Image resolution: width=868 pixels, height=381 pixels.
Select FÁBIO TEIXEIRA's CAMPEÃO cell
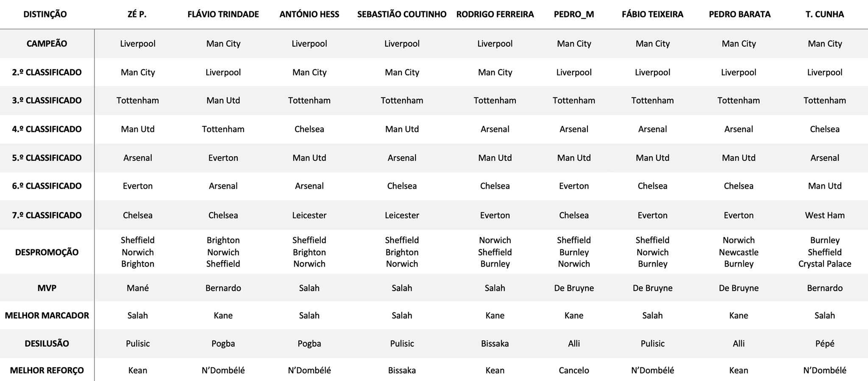[x=652, y=44]
